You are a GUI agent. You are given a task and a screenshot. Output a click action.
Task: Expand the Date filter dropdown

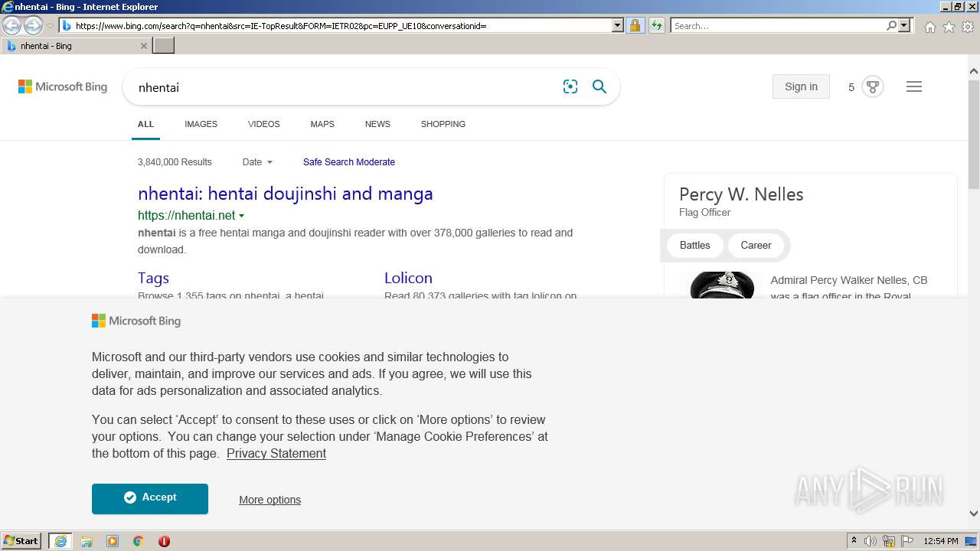tap(257, 162)
